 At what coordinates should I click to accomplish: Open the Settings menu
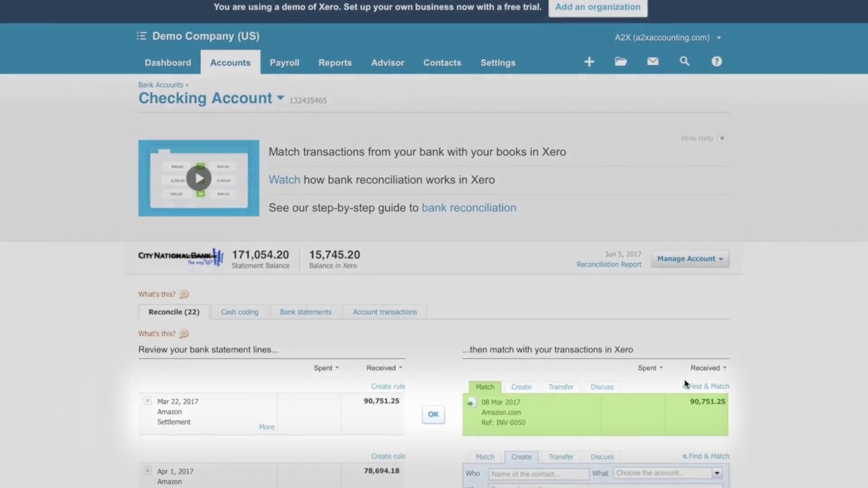tap(498, 62)
